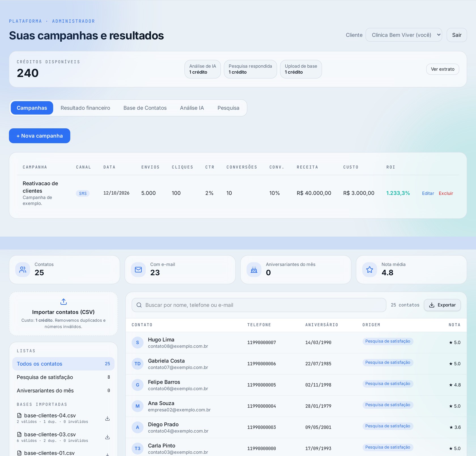476x456 pixels.
Task: Create a Nova campanha
Action: pos(40,136)
